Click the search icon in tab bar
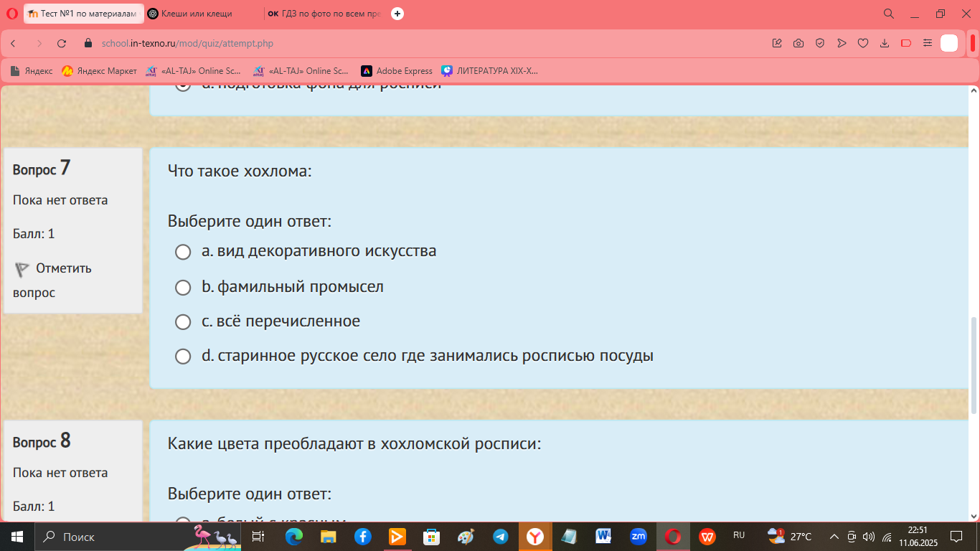The width and height of the screenshot is (980, 551). point(889,14)
